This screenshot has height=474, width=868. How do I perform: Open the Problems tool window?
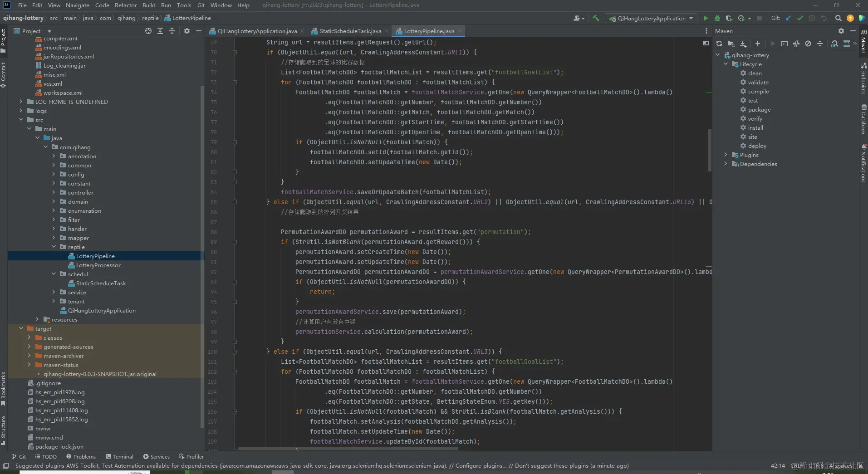click(81, 456)
